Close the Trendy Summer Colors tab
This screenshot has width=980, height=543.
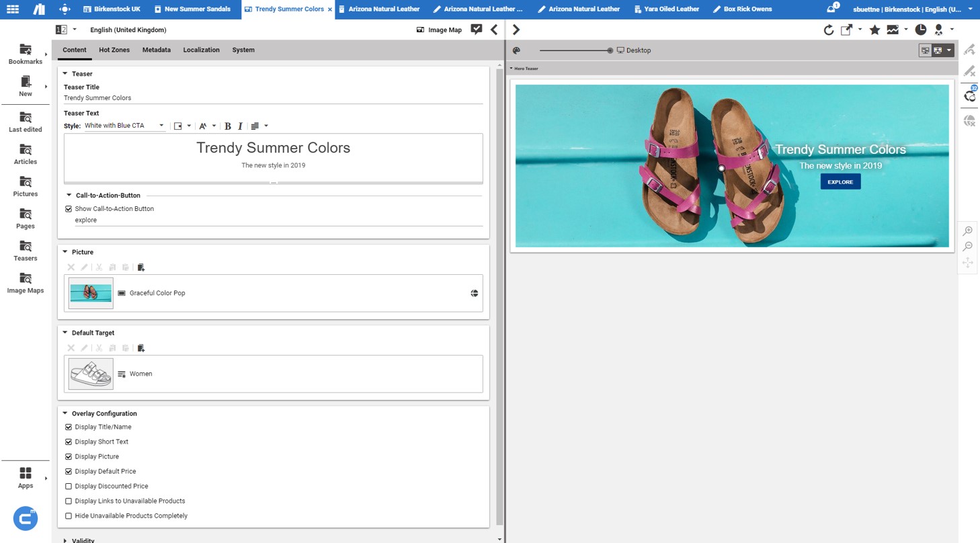coord(330,9)
